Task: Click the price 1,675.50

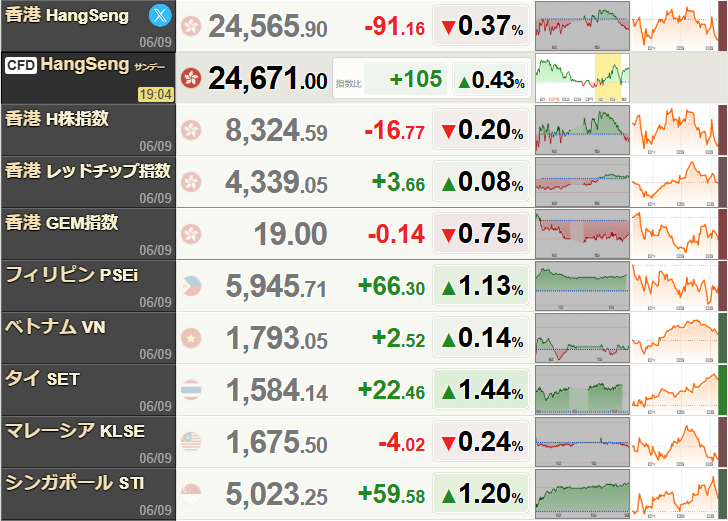Action: coord(276,443)
